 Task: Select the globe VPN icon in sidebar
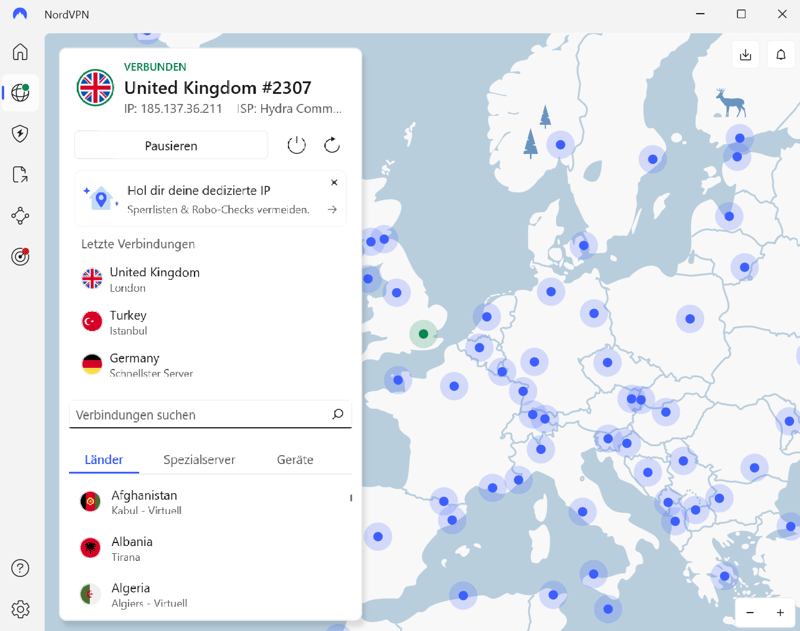20,93
